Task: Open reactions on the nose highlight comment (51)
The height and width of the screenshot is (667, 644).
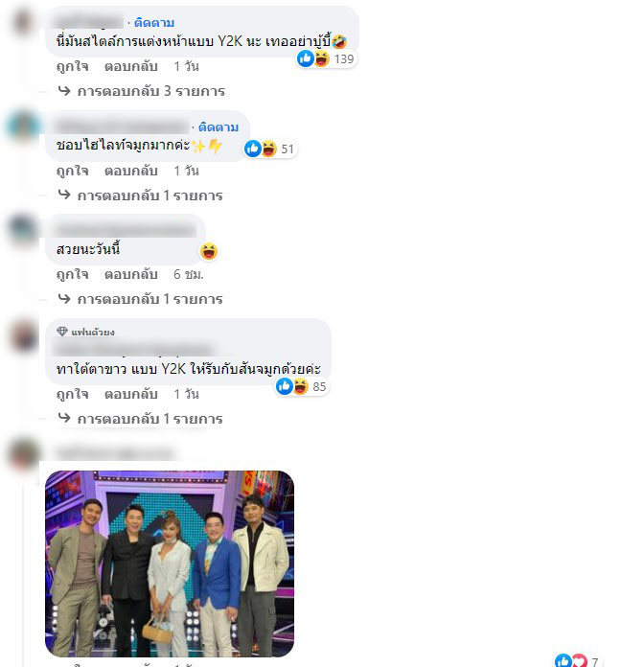Action: 269,149
